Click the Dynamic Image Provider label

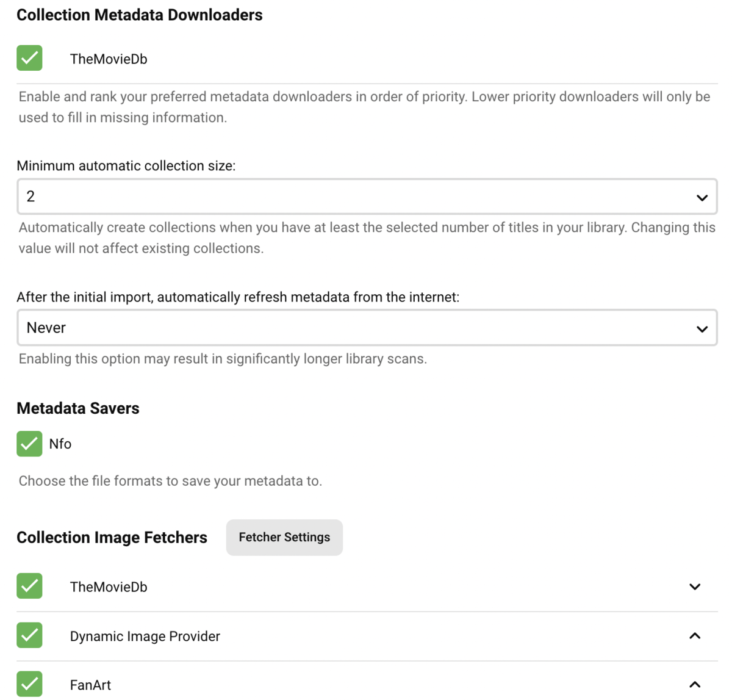pyautogui.click(x=145, y=637)
